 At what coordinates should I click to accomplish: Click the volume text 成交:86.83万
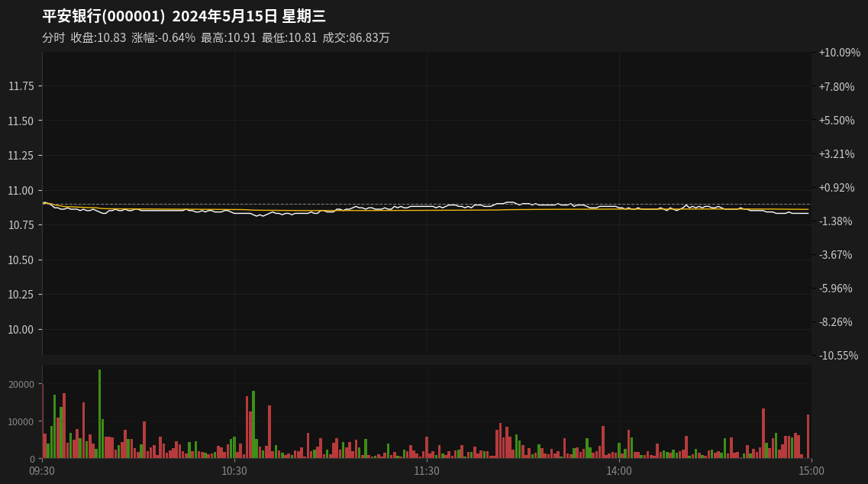coord(356,37)
